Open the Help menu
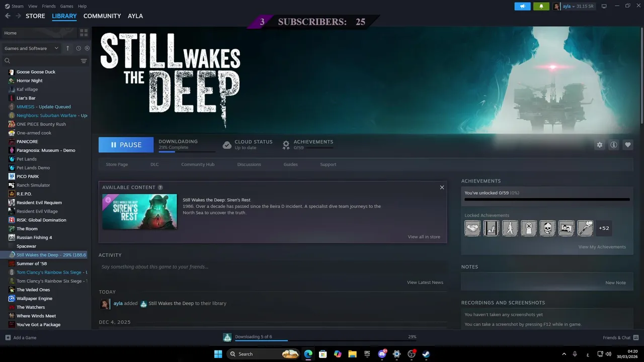644x362 pixels. click(82, 6)
